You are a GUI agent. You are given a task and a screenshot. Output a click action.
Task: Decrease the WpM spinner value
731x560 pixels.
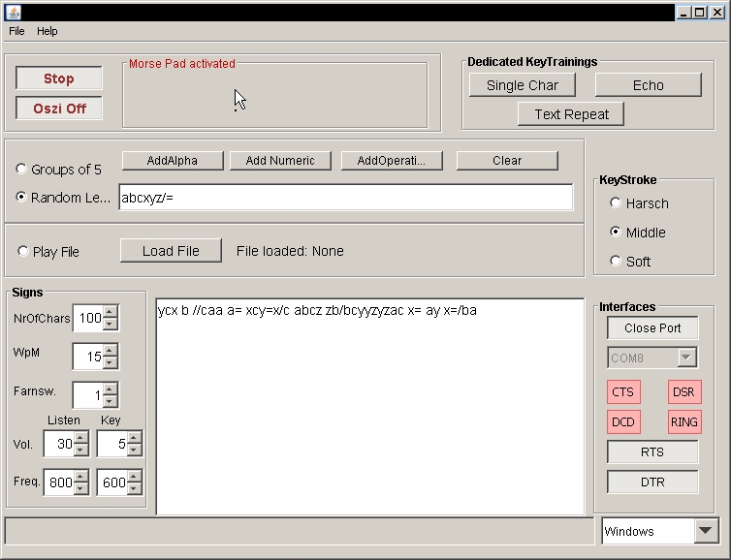coord(111,362)
